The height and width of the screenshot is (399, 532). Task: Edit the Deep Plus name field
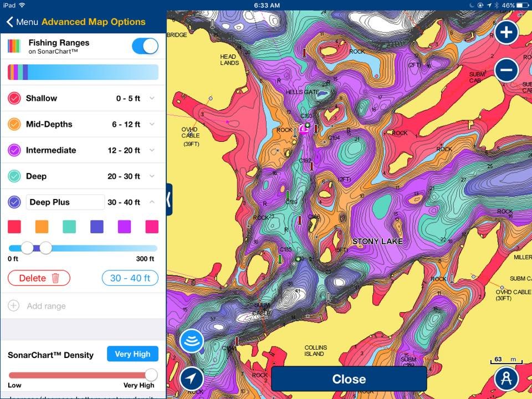[x=65, y=202]
